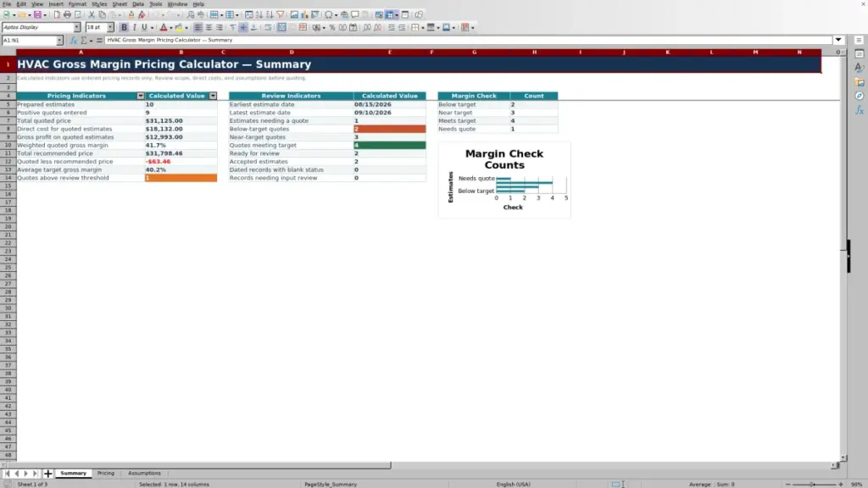Screen dimensions: 868x488
Task: Open the Calculated Value filter dropdown
Action: 213,97
